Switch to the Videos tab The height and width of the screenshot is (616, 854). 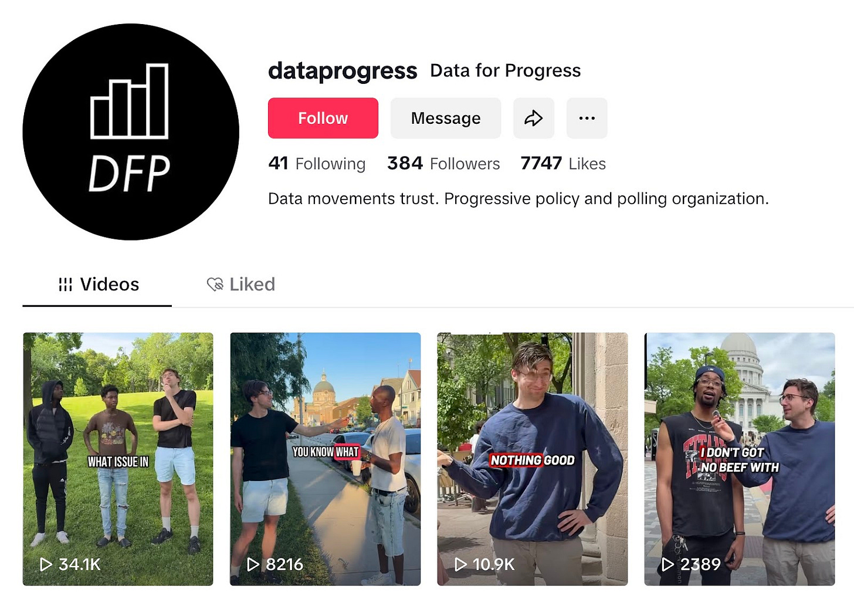point(97,285)
